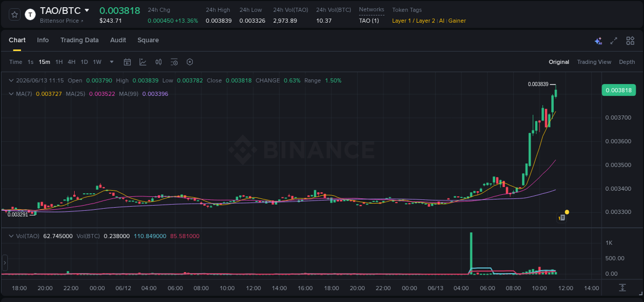Select the 1H interval

[x=59, y=62]
